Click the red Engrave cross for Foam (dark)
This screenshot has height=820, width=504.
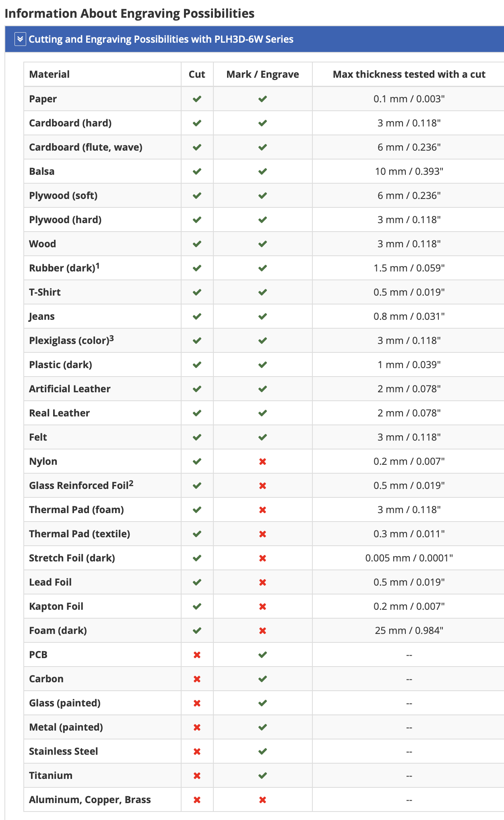coord(262,631)
